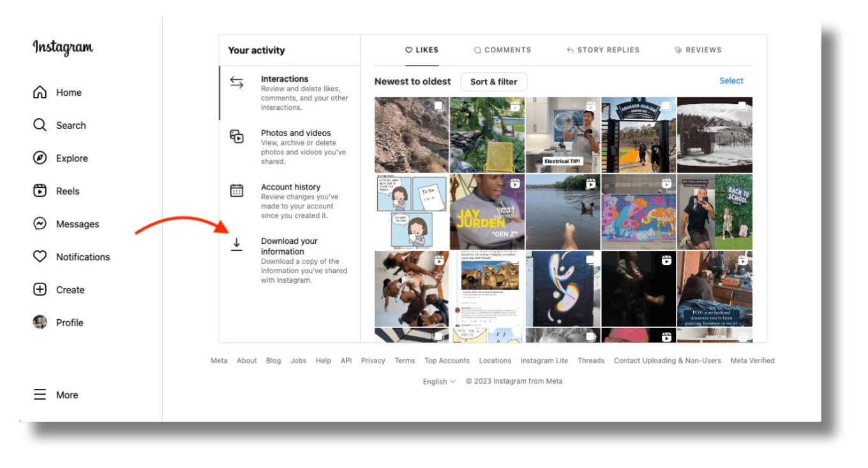The width and height of the screenshot is (868, 468).
Task: Open Photos and videos section
Action: [296, 133]
